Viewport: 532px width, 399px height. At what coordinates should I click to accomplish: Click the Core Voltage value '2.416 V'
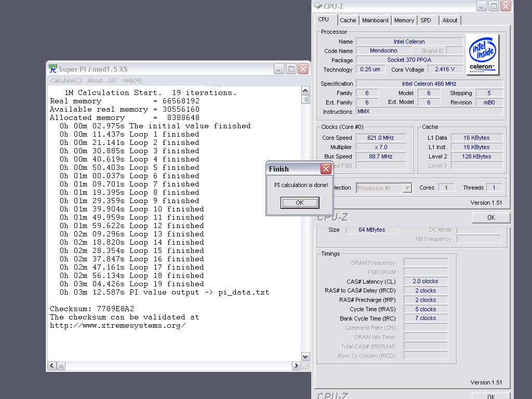click(x=445, y=69)
